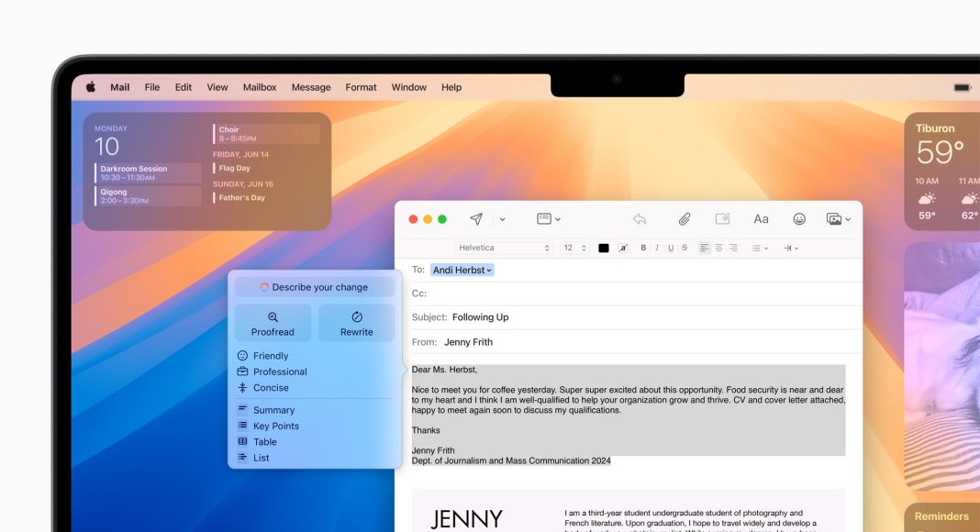
Task: Click the black text color swatch
Action: pos(603,248)
